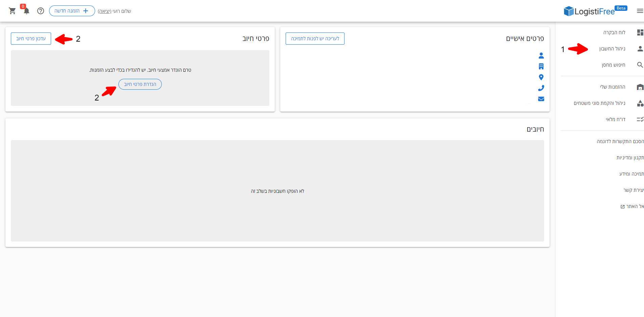The image size is (644, 317).
Task: Select 'ההזמנות שלי' menu item
Action: coord(612,87)
